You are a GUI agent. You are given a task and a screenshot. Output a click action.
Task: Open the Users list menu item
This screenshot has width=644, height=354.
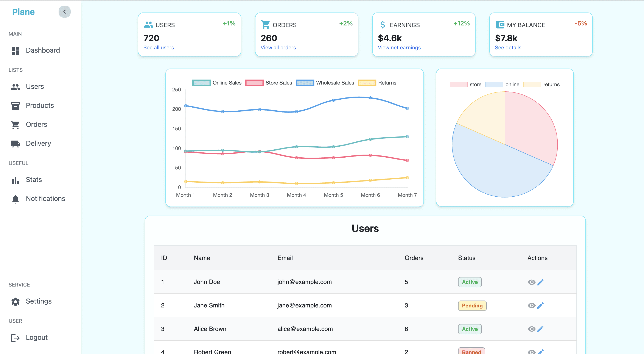[35, 87]
